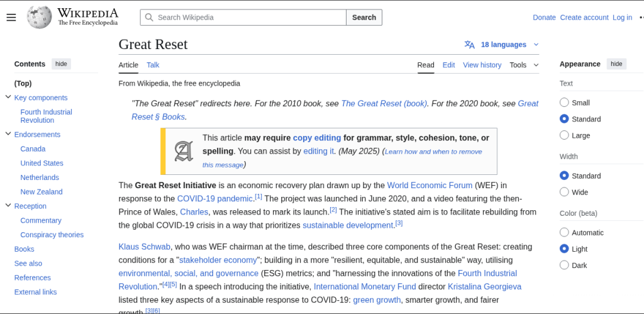
Task: Click the copy-edit notice A icon
Action: click(x=184, y=151)
